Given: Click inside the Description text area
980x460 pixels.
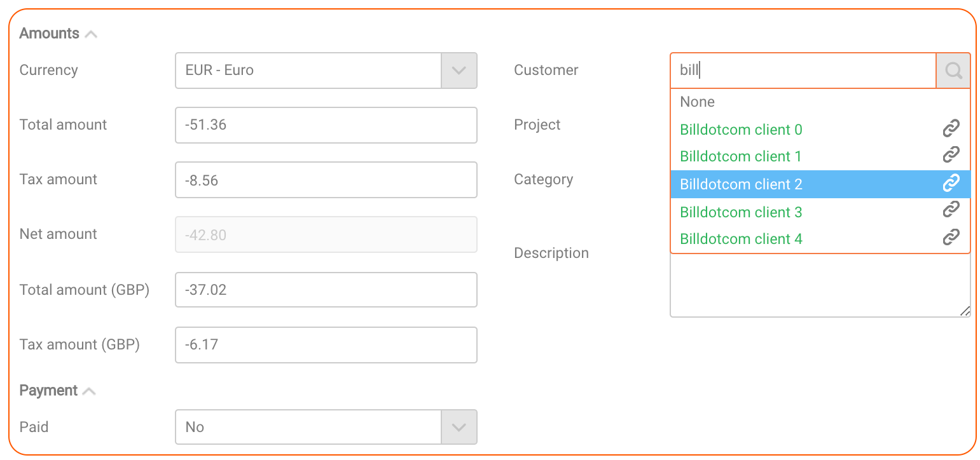Looking at the screenshot, I should click(x=820, y=286).
